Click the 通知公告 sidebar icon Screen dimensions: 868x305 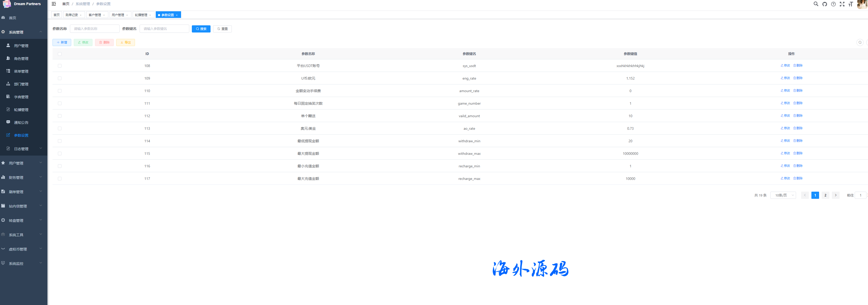[8, 122]
